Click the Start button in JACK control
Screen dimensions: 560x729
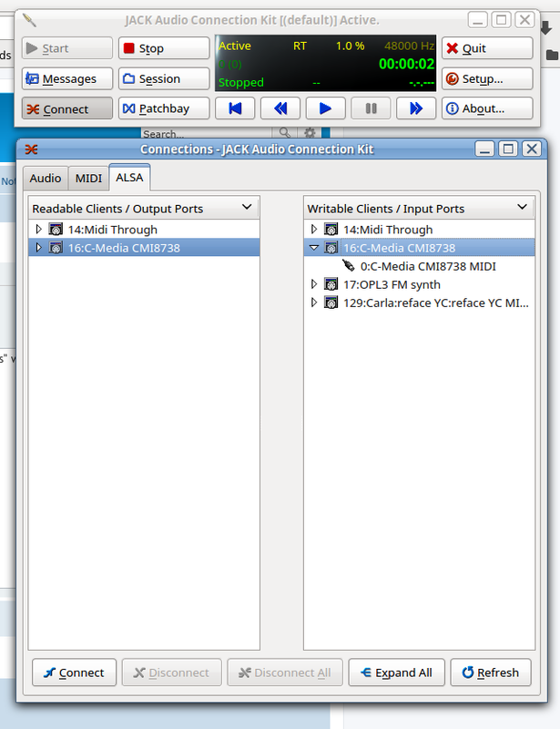tap(66, 48)
